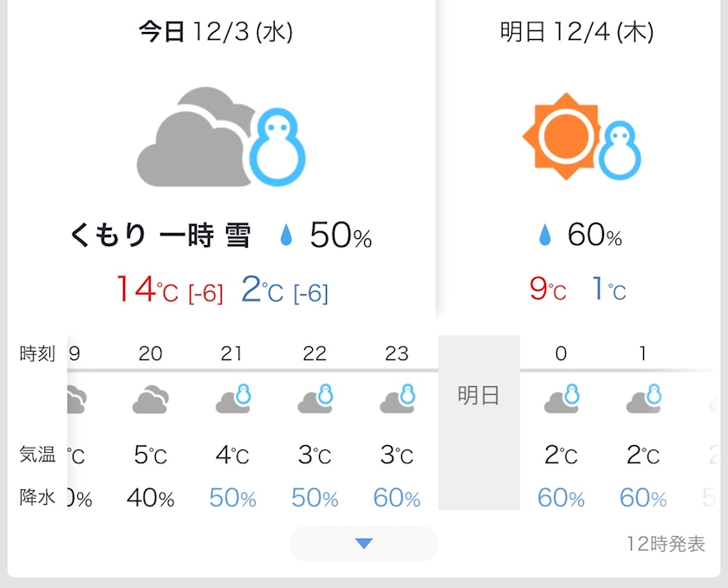The image size is (728, 588).
Task: Click the 20 o'clock 5°C temperature
Action: coord(150,455)
